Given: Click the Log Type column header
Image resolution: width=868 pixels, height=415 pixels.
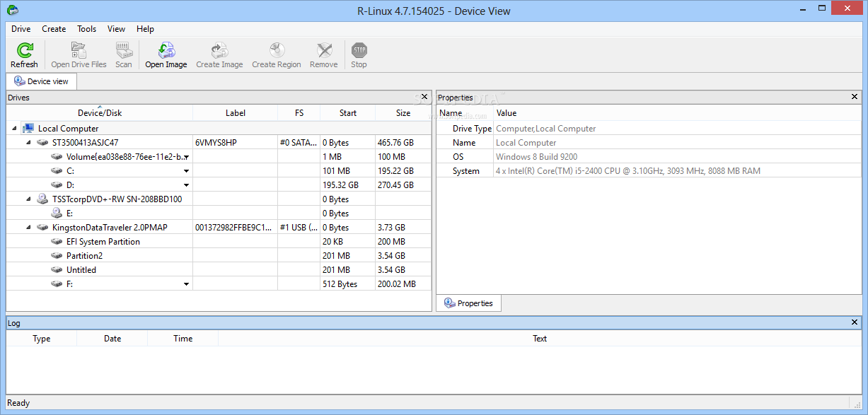Looking at the screenshot, I should 42,339.
